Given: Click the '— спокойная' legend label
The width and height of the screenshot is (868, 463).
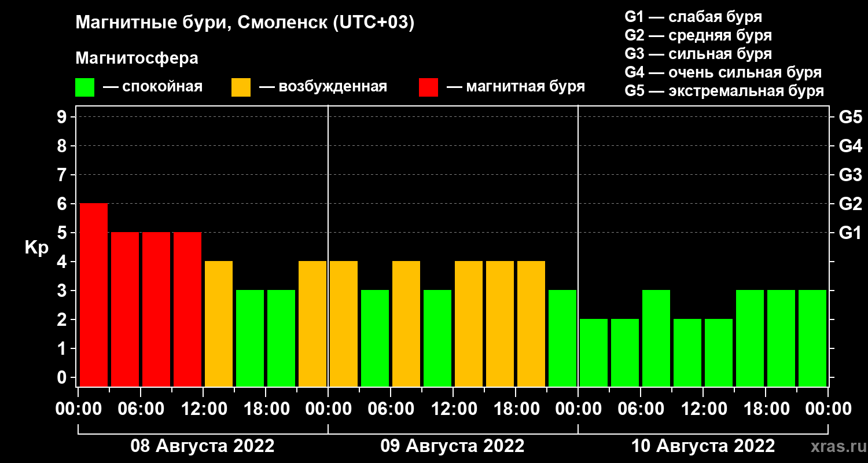Looking at the screenshot, I should tap(153, 87).
